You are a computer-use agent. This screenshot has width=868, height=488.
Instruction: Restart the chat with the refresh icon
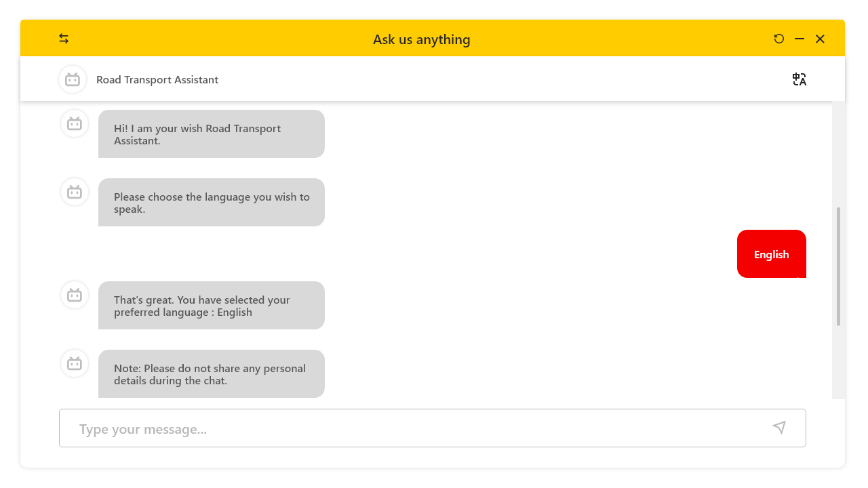click(x=779, y=39)
